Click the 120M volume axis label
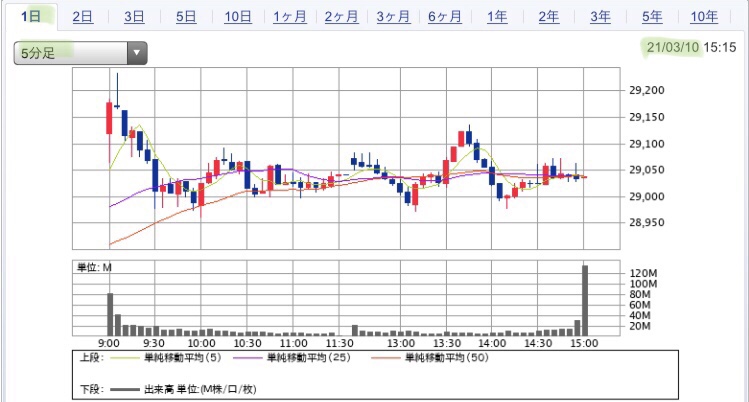The image size is (749, 402). point(643,274)
